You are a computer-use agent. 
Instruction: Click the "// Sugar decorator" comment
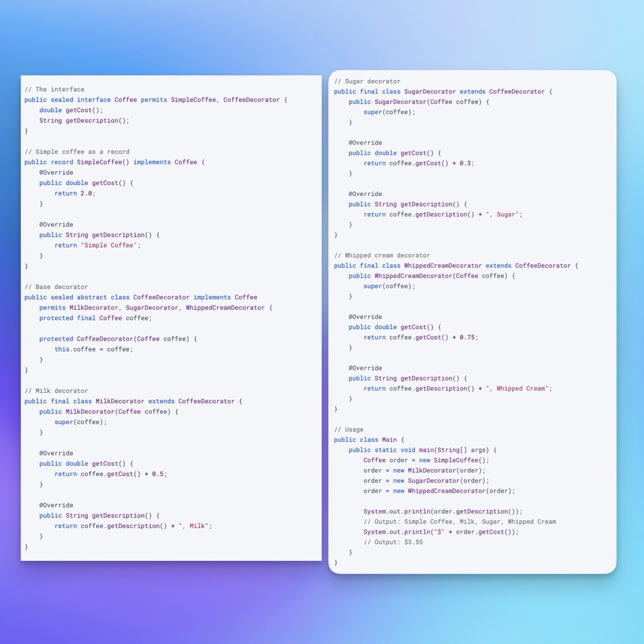pyautogui.click(x=367, y=82)
